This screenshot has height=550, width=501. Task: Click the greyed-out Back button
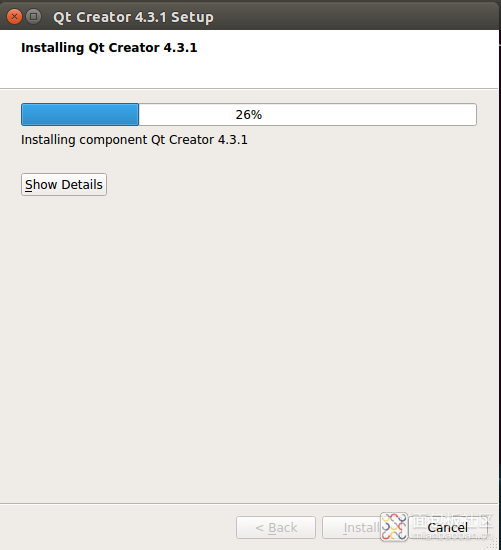coord(276,527)
